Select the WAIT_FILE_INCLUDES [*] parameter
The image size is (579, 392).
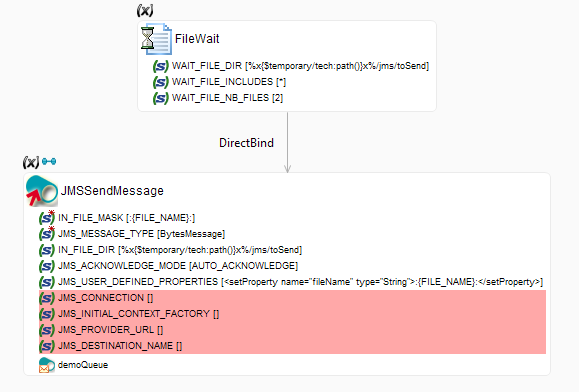(x=229, y=82)
